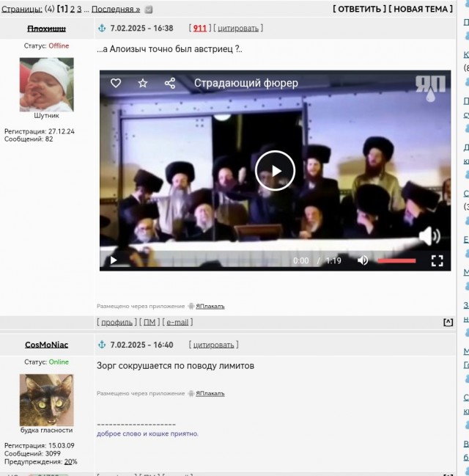469x476 pixels.
Task: Share the video using share icon
Action: click(x=169, y=83)
